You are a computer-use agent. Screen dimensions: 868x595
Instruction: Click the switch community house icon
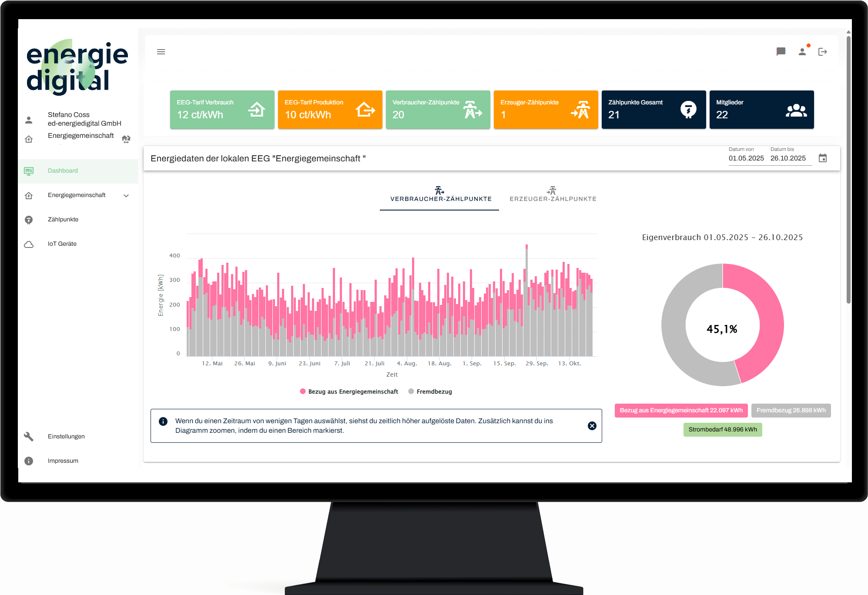(126, 139)
